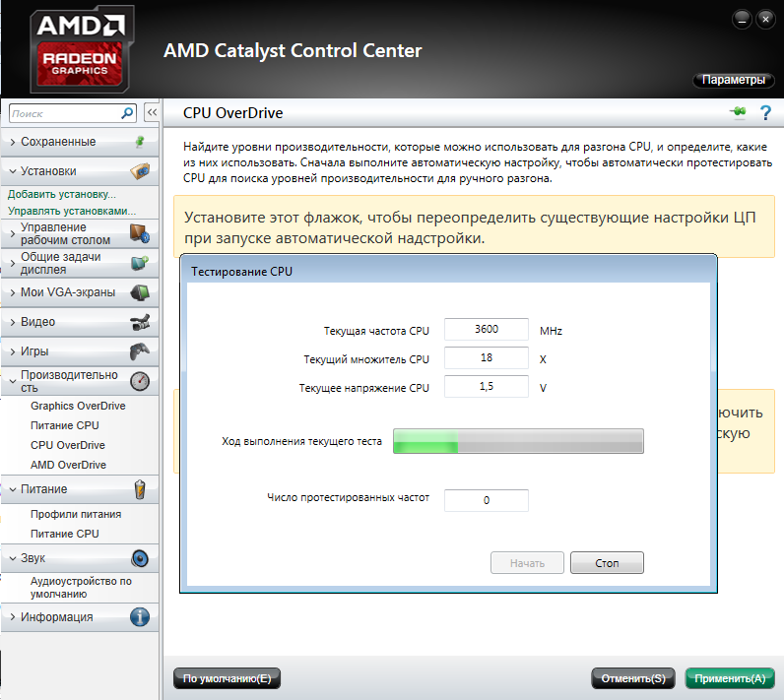Click the green pin icon
The width and height of the screenshot is (784, 700).
point(737,113)
